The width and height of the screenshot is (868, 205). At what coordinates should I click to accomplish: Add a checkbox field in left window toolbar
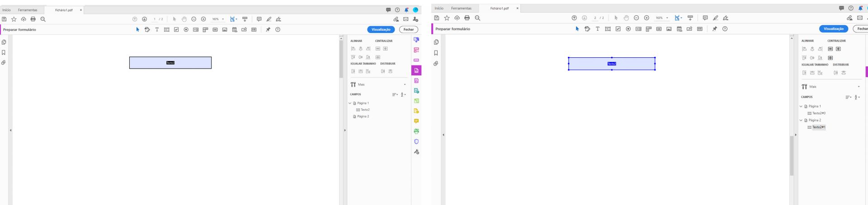176,29
